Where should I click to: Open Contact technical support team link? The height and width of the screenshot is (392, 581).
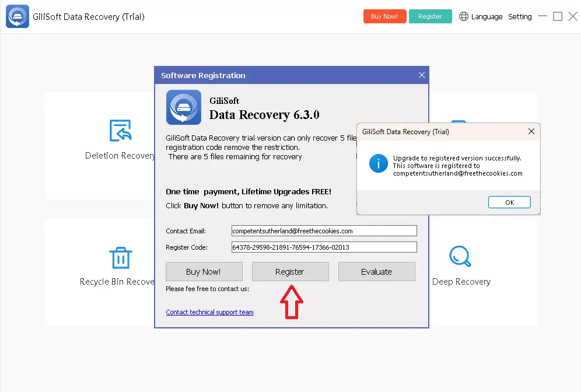coord(209,312)
